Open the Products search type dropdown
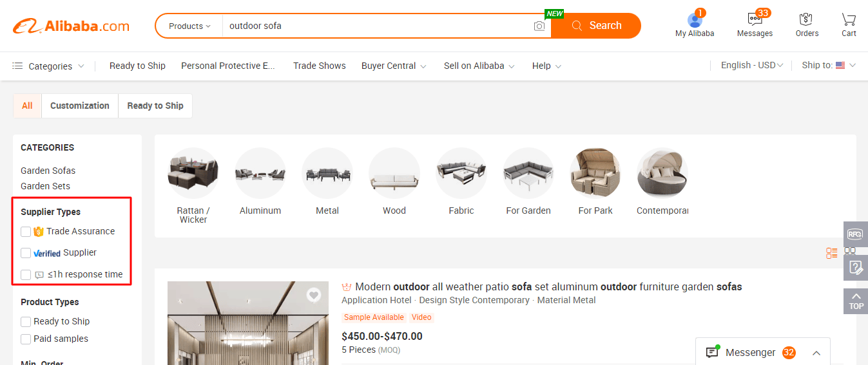 [x=189, y=26]
